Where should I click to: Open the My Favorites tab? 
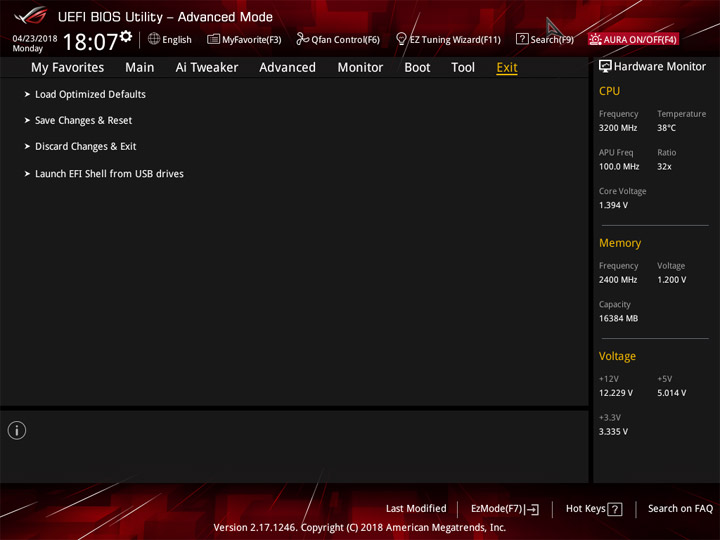(x=68, y=68)
